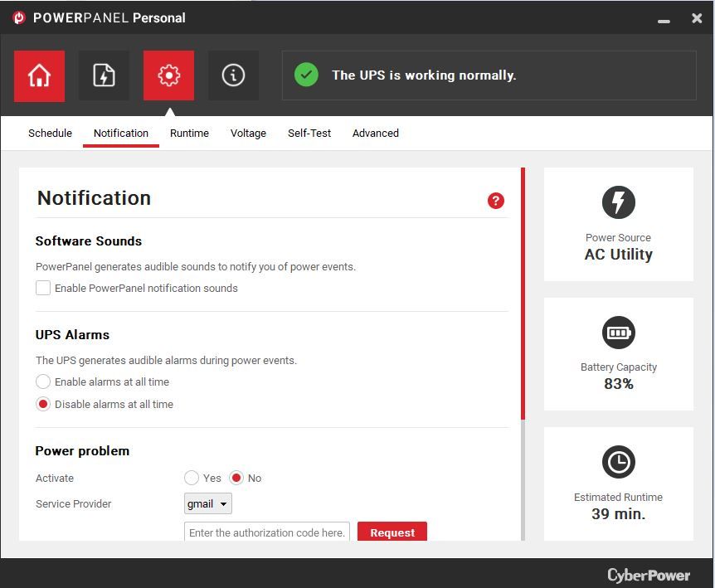Switch to the Runtime tab
The image size is (715, 588).
[x=189, y=133]
